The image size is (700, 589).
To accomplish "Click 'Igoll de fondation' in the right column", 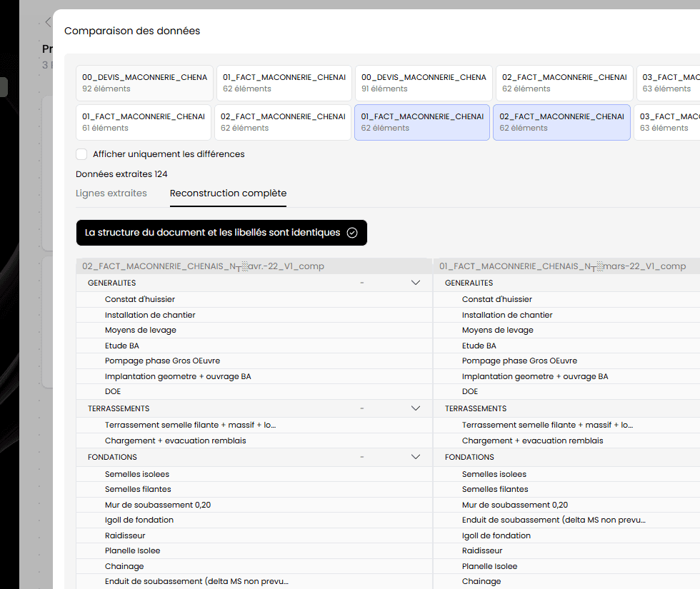I will [496, 536].
